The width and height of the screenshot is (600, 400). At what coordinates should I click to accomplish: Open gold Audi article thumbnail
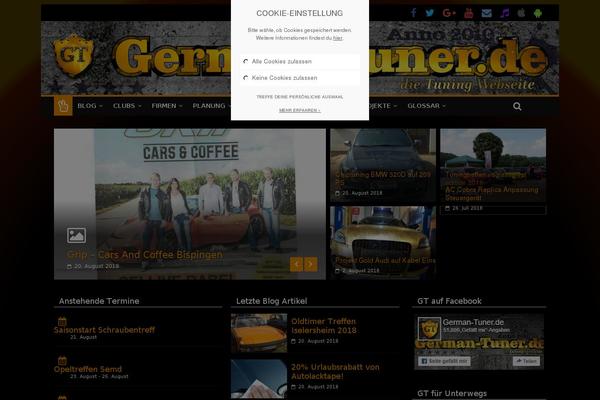click(383, 242)
